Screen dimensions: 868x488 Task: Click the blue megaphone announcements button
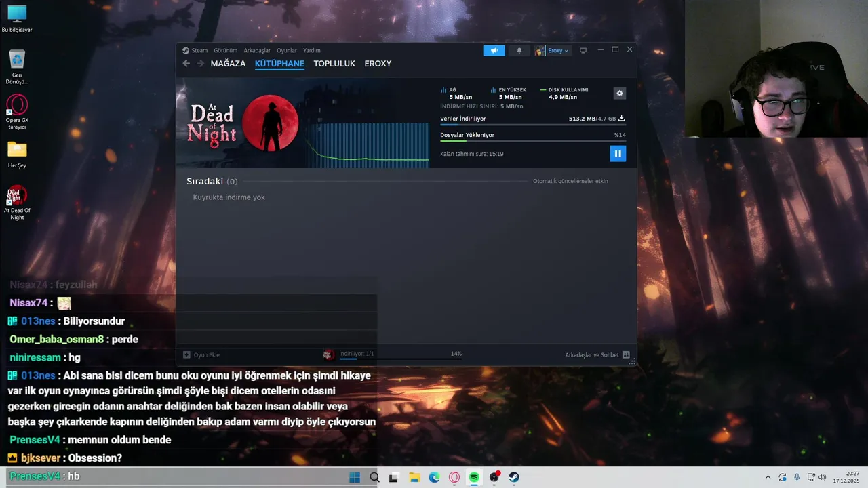tap(494, 50)
